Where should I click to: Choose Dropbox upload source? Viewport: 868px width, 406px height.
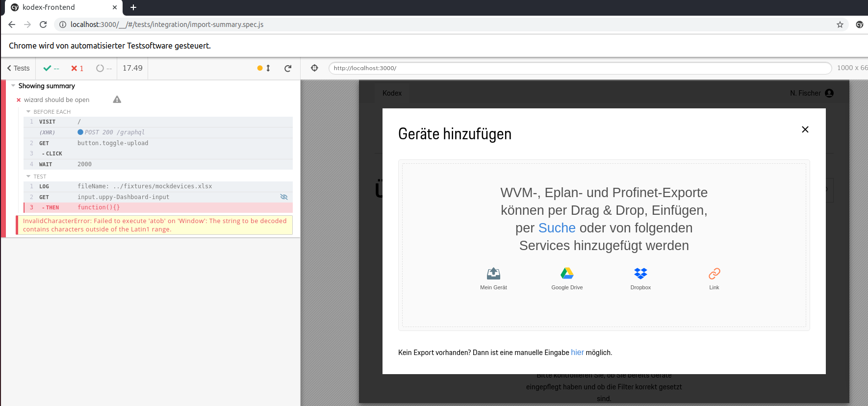[640, 279]
